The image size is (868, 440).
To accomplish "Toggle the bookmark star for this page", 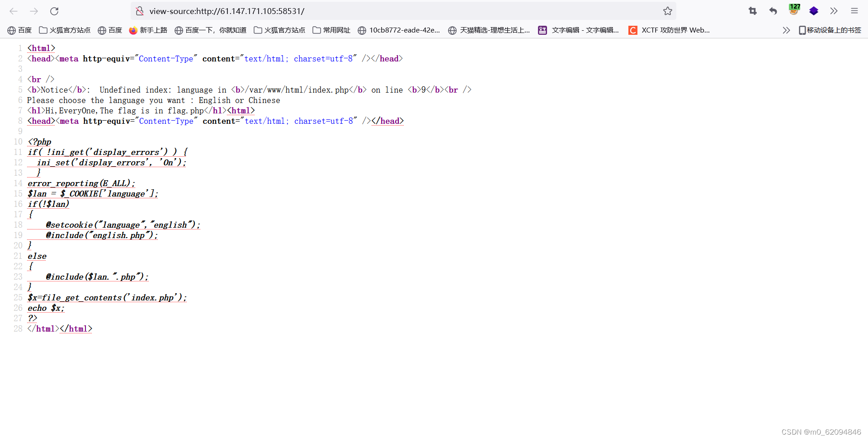I will [x=668, y=11].
